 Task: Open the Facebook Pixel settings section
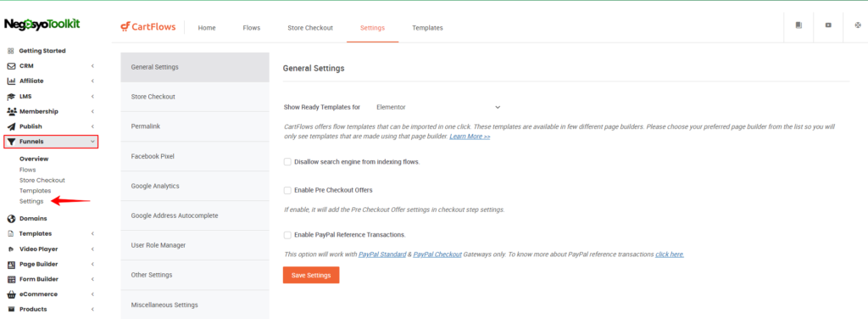(195, 156)
